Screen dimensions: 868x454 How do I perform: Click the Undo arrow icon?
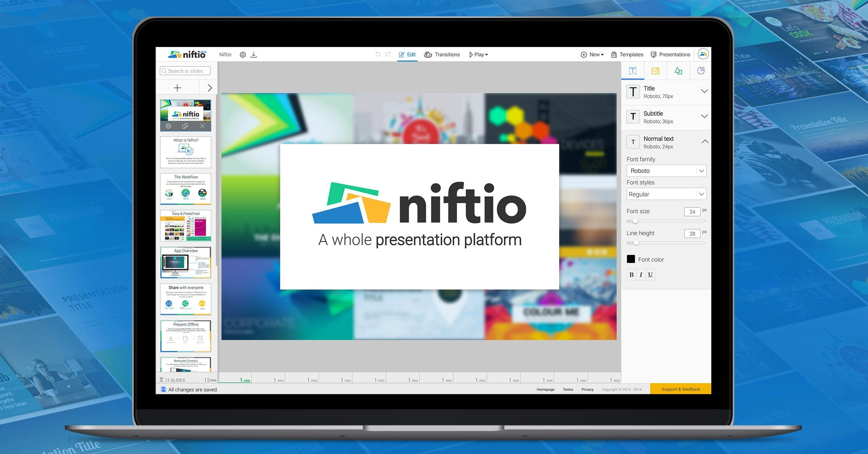tap(378, 54)
